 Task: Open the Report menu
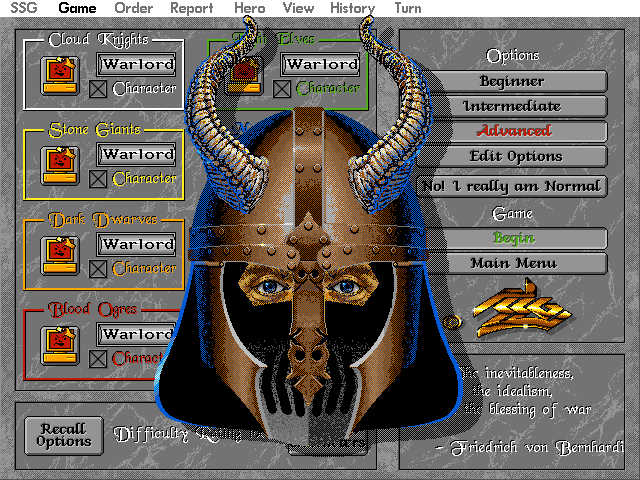(x=191, y=8)
